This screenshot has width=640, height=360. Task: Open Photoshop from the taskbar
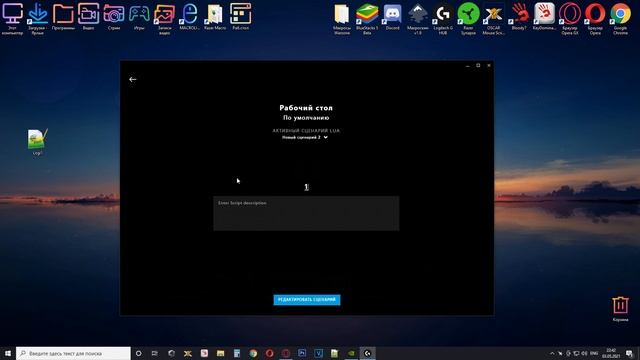pyautogui.click(x=302, y=353)
